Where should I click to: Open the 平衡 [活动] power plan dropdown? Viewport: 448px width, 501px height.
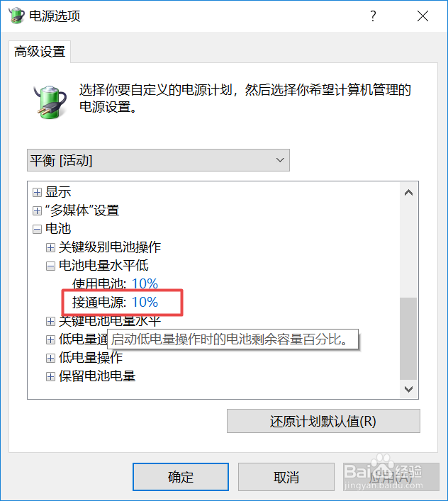pyautogui.click(x=159, y=160)
